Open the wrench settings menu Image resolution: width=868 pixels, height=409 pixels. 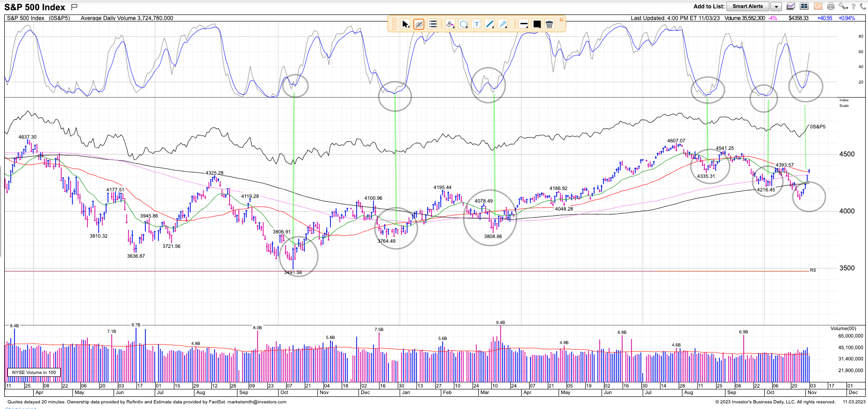(x=843, y=6)
